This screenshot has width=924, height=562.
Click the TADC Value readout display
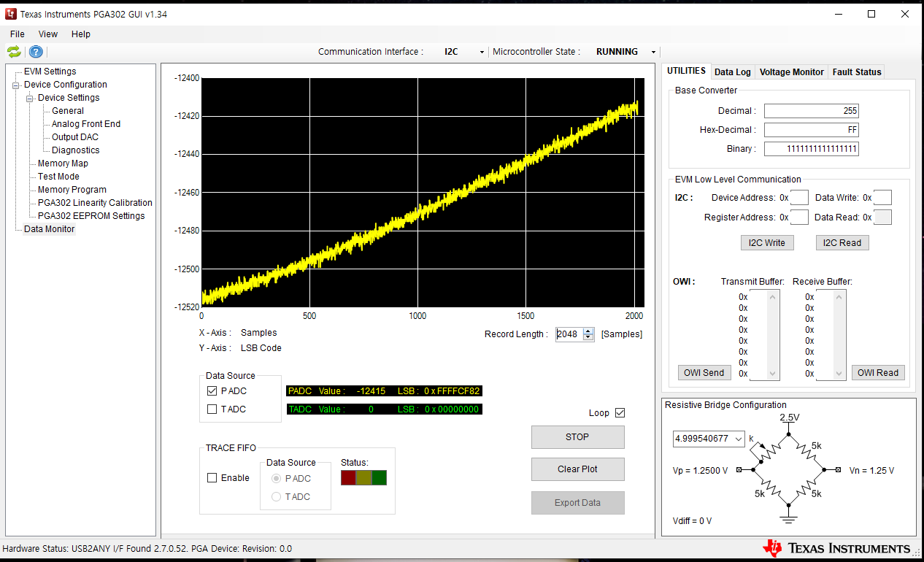[x=384, y=409]
